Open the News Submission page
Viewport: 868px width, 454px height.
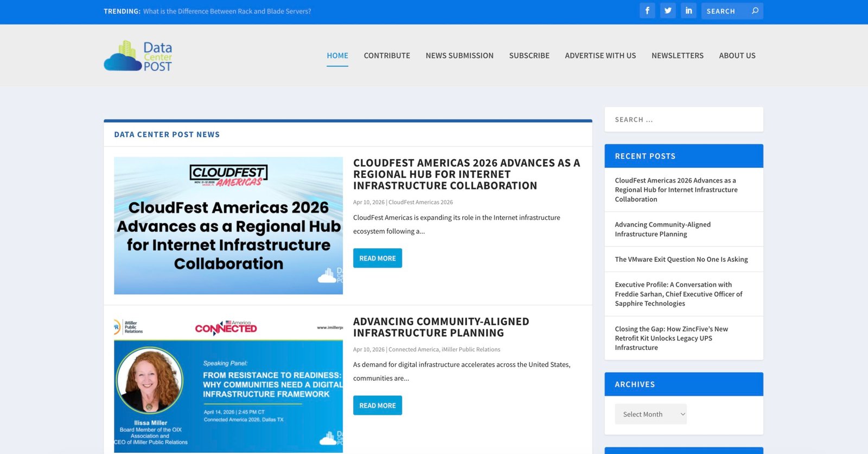pos(459,56)
